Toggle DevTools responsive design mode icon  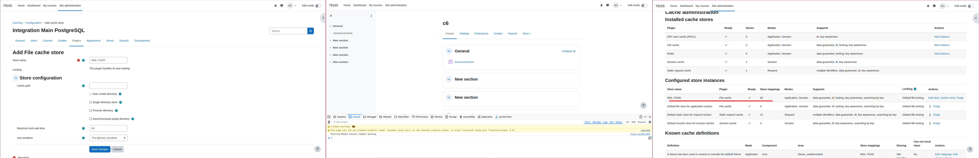[641, 117]
